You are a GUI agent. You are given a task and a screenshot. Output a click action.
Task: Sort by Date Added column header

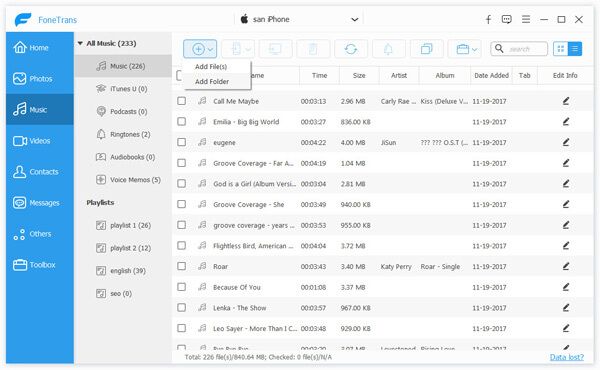click(491, 75)
